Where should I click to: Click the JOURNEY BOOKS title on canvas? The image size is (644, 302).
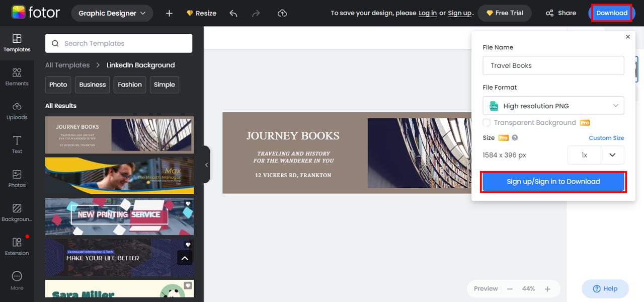coord(293,135)
